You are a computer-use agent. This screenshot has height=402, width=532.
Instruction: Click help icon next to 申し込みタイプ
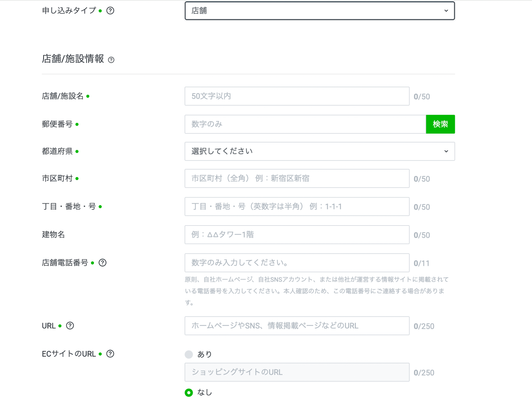pos(110,11)
